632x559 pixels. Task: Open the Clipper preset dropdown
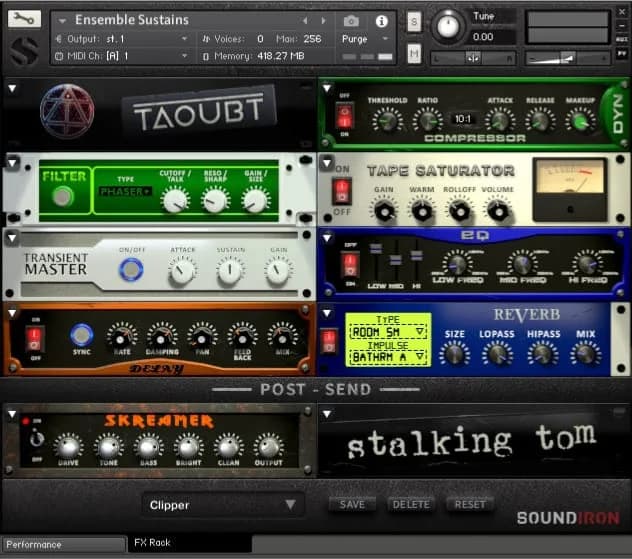click(222, 505)
